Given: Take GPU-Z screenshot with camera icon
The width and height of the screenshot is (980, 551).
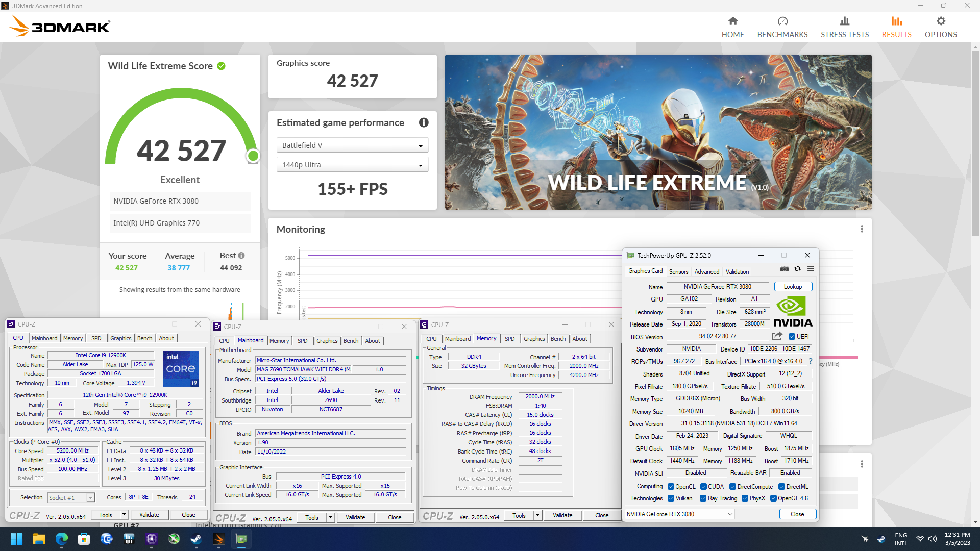Looking at the screenshot, I should 785,269.
